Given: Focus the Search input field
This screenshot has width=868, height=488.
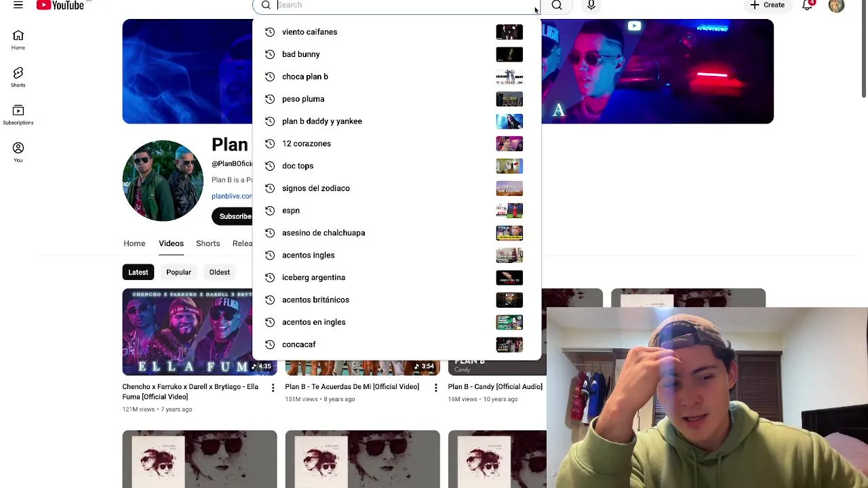Looking at the screenshot, I should pyautogui.click(x=404, y=5).
